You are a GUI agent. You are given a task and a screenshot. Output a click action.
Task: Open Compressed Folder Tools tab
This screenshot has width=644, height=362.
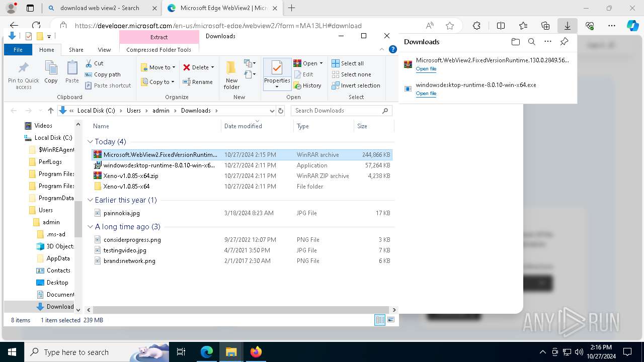pyautogui.click(x=159, y=50)
